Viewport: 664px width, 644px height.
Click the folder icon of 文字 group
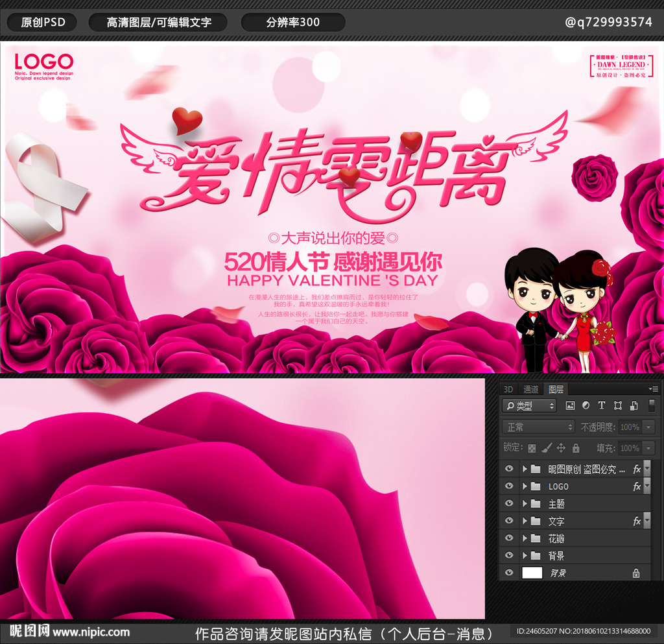coord(536,521)
